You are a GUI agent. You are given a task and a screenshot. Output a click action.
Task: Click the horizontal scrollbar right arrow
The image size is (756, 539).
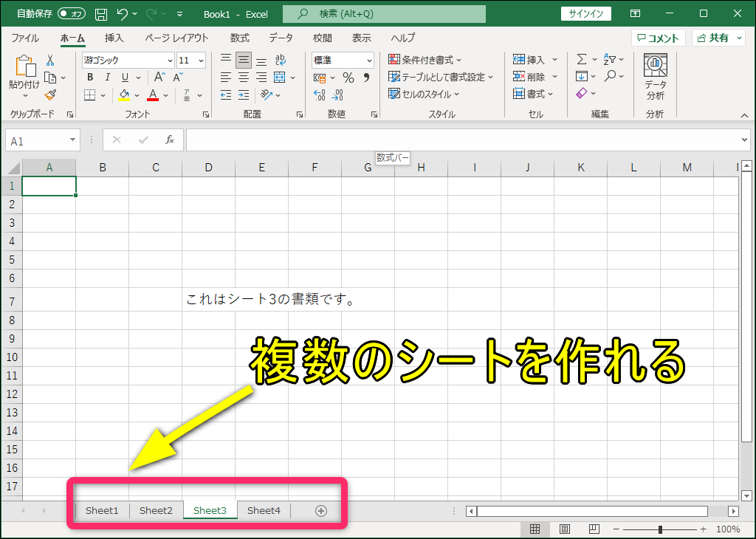point(733,511)
